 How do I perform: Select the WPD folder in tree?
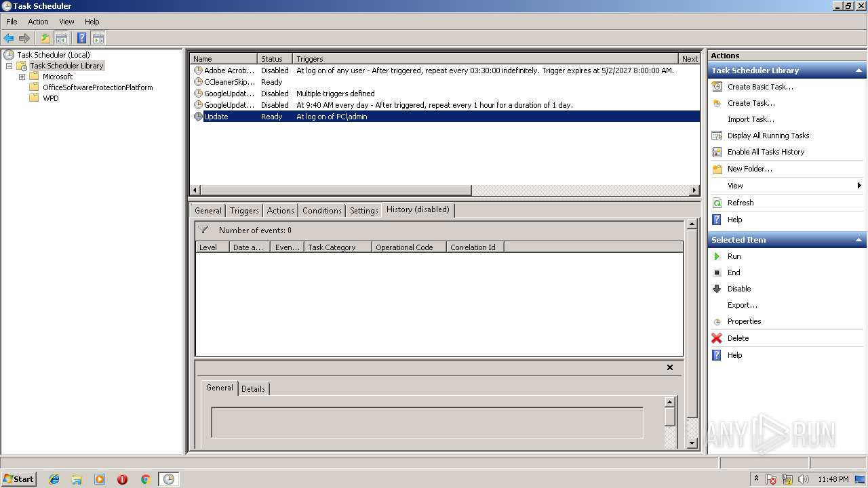50,98
